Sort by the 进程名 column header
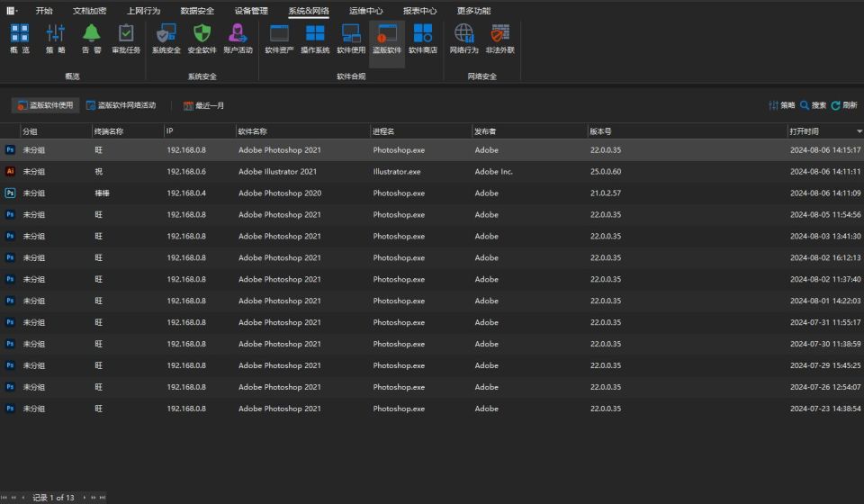864x504 pixels. [421, 131]
